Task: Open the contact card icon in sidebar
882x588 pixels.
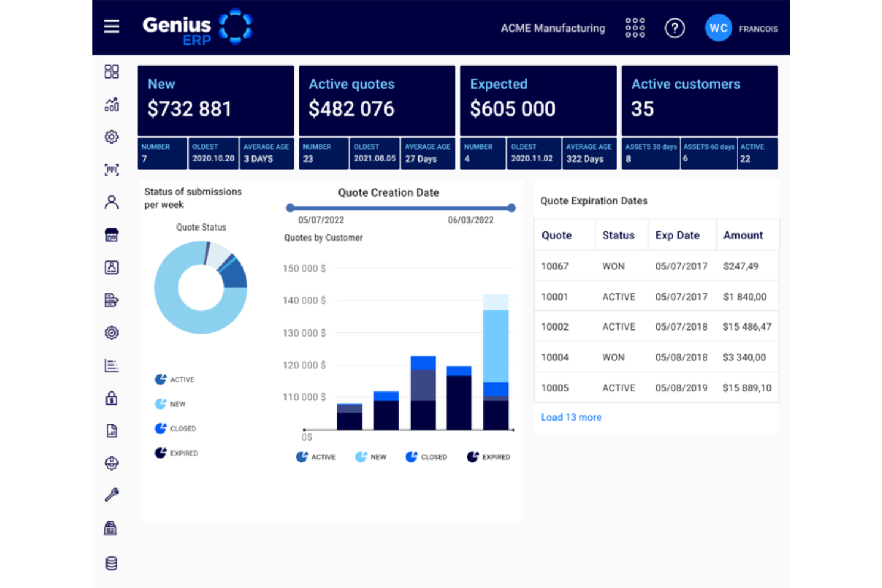Action: click(x=111, y=267)
